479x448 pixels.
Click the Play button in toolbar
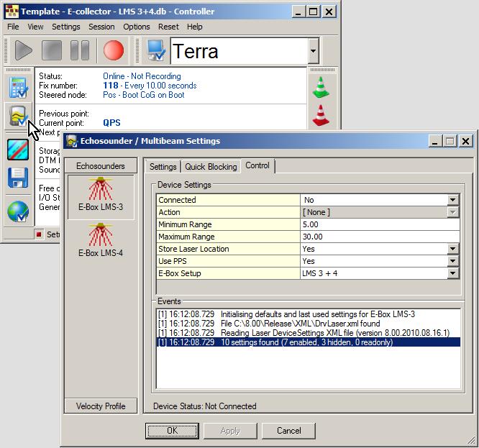(x=23, y=51)
